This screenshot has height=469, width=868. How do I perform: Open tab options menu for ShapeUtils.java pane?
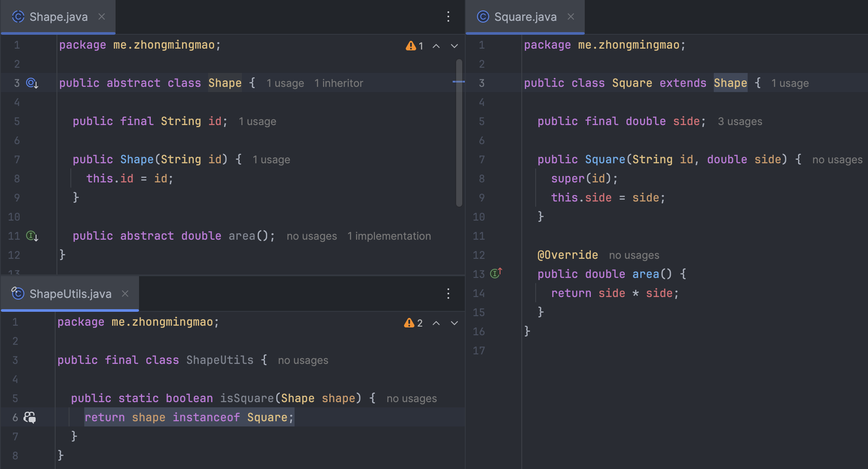point(448,294)
